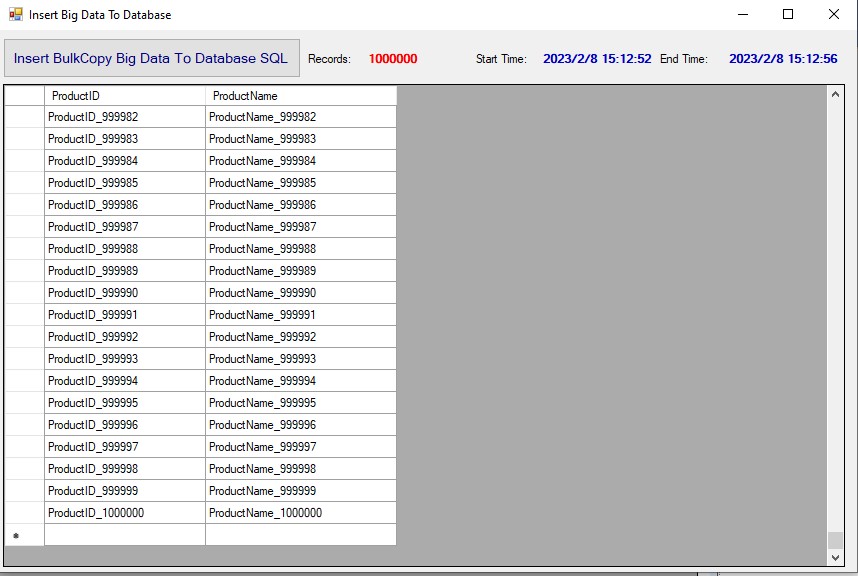This screenshot has height=576, width=858.
Task: Select cell ProductID_999992
Action: (x=125, y=337)
